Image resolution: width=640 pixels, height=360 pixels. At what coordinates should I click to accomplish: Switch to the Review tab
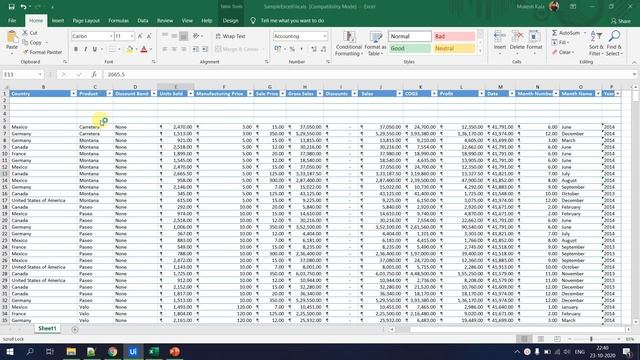coord(165,20)
